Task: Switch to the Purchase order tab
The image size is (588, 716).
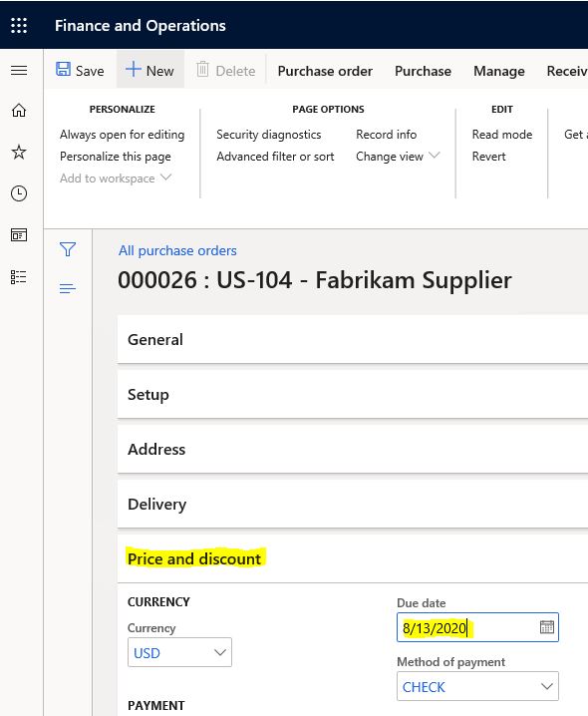Action: click(325, 71)
